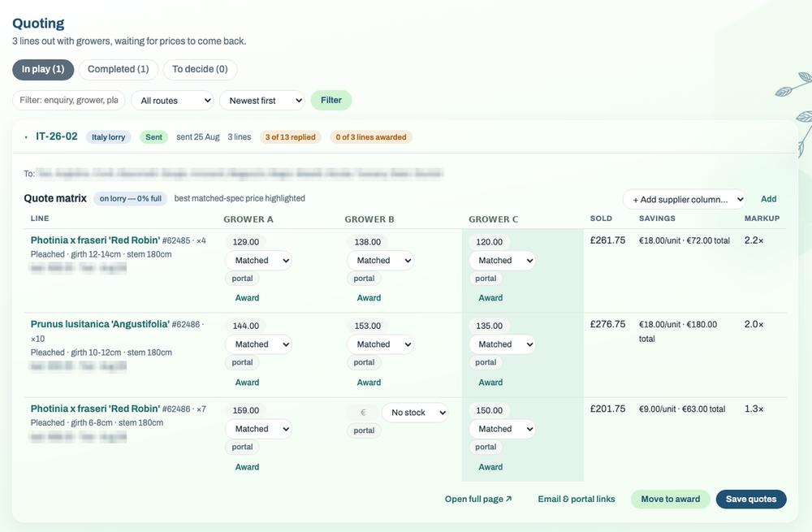Open Photinia 'Red Robin' #62485 line
The height and width of the screenshot is (532, 812).
(x=95, y=240)
